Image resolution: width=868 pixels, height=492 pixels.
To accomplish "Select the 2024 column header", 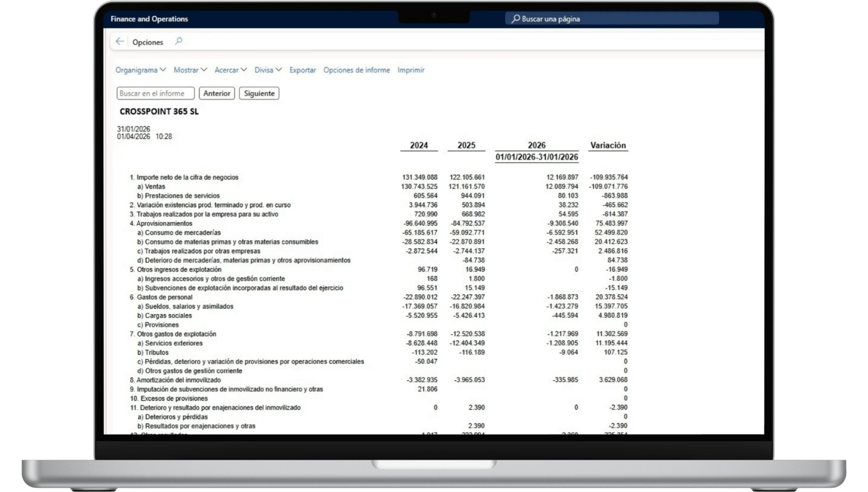I will [x=419, y=145].
